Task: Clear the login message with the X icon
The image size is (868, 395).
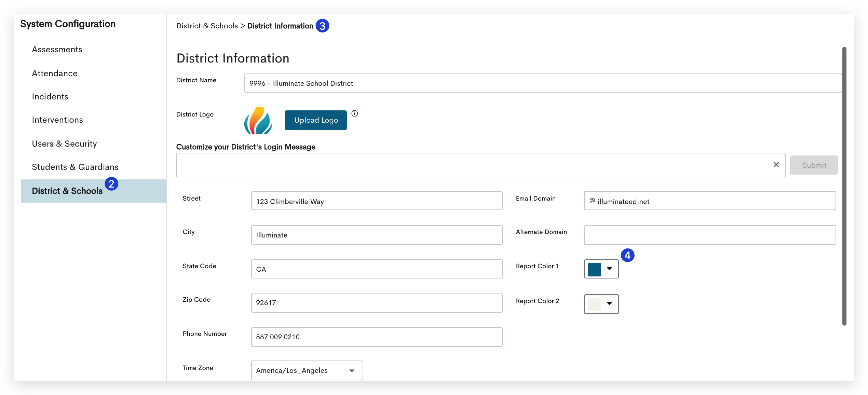Action: point(776,165)
